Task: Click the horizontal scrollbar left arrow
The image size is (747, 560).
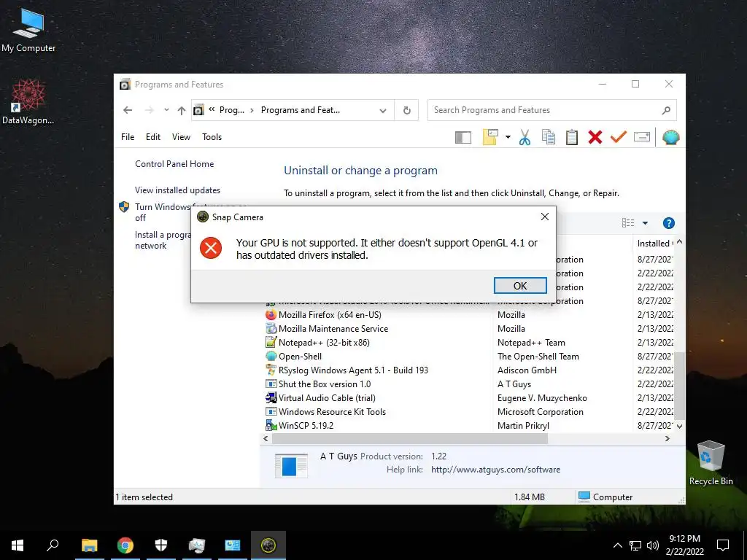Action: [266, 438]
